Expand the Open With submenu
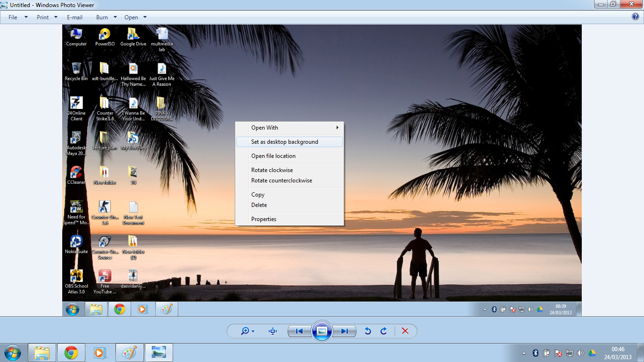Image resolution: width=644 pixels, height=362 pixels. pyautogui.click(x=289, y=128)
